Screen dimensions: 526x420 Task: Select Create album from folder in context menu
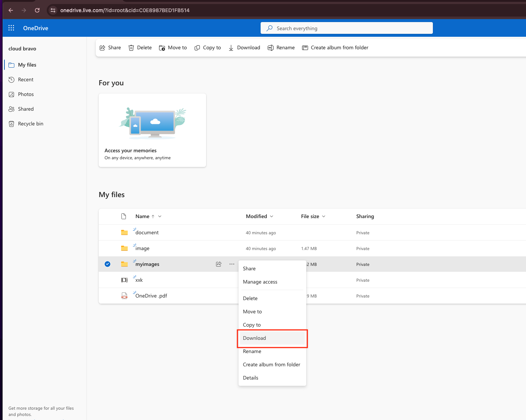[x=272, y=364]
